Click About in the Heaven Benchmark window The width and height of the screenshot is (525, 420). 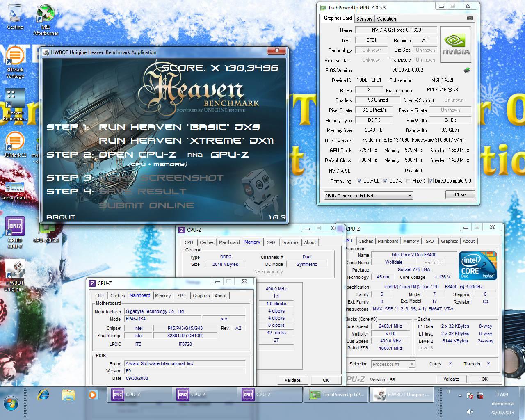pyautogui.click(x=61, y=217)
